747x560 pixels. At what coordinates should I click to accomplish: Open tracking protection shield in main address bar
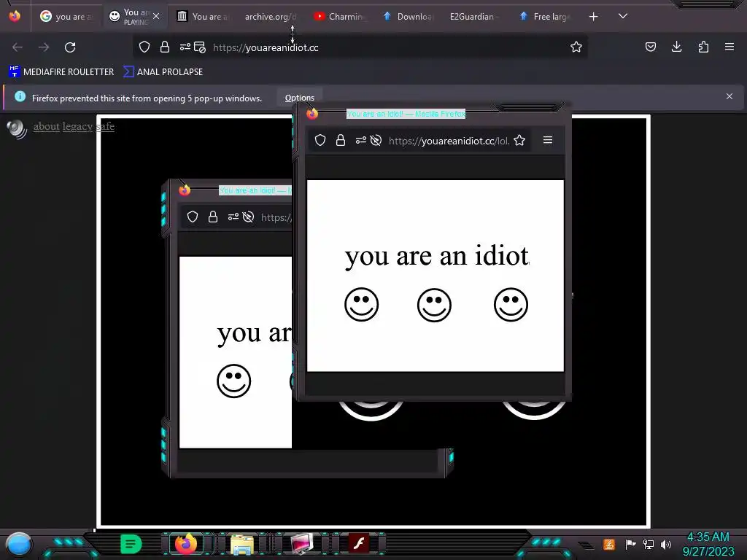(x=144, y=47)
